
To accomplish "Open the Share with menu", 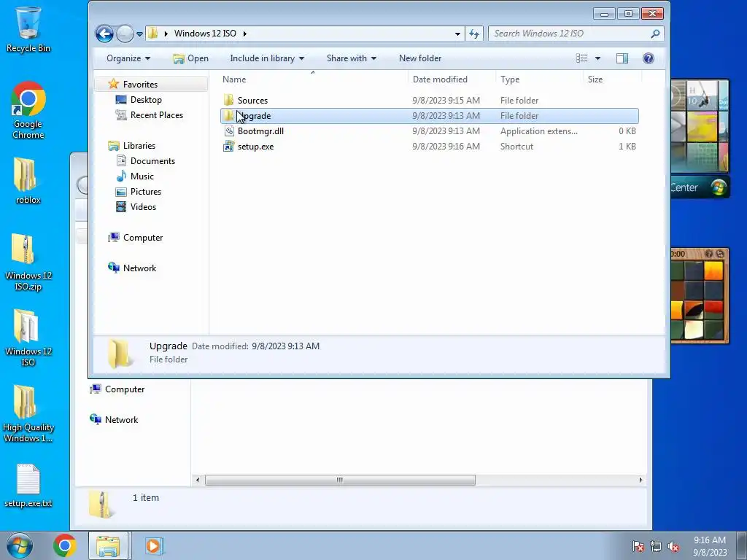I will point(351,58).
